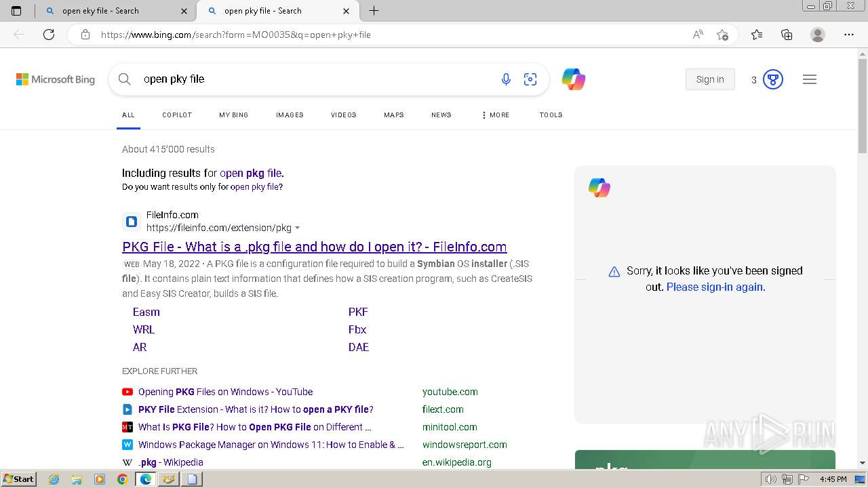Click the Microsoft Rewards trophy icon
The width and height of the screenshot is (868, 488).
(773, 79)
